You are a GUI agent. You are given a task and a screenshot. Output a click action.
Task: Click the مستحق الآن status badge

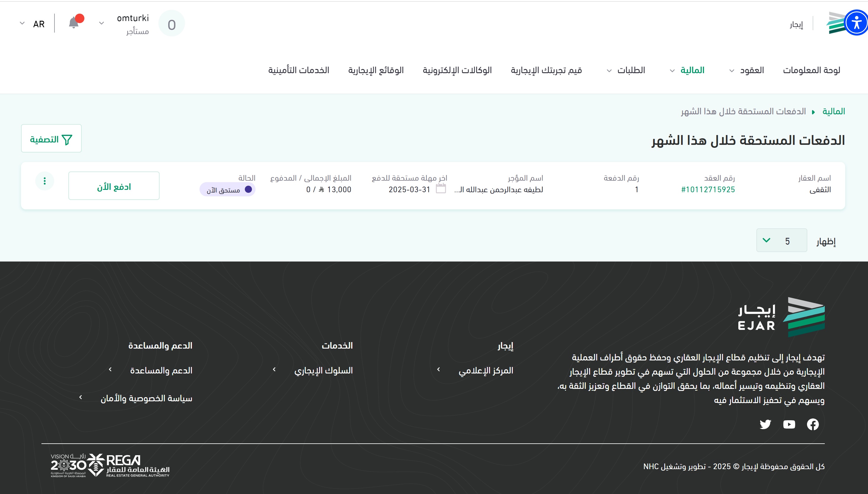228,190
